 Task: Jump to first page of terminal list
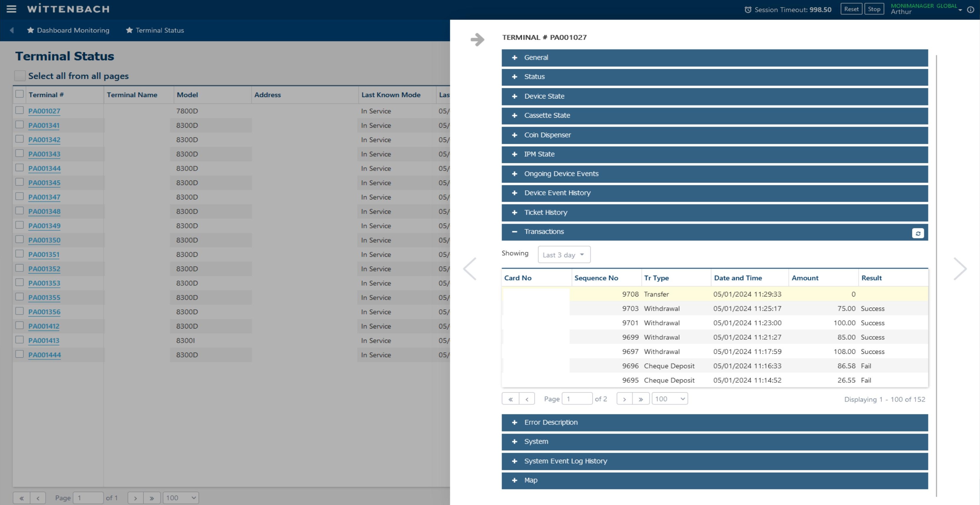tap(21, 498)
